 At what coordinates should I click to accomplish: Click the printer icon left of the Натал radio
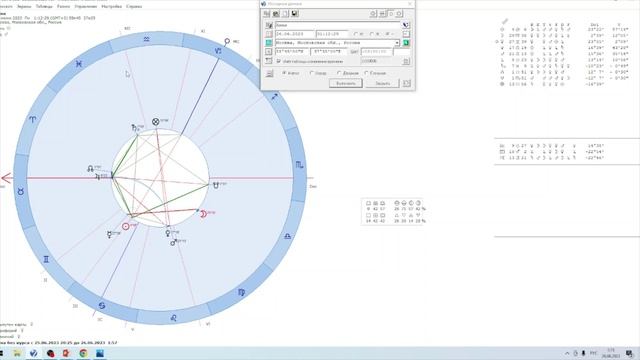(269, 73)
